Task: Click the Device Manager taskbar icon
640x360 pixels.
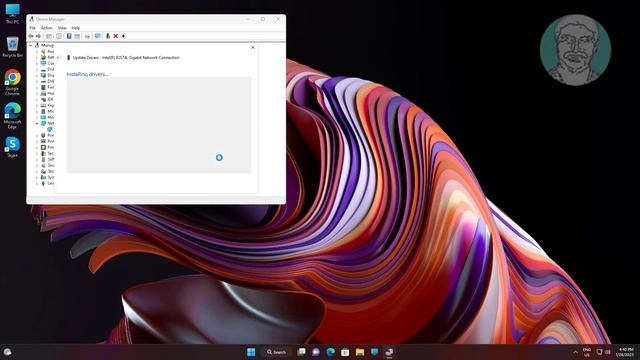Action: click(389, 352)
